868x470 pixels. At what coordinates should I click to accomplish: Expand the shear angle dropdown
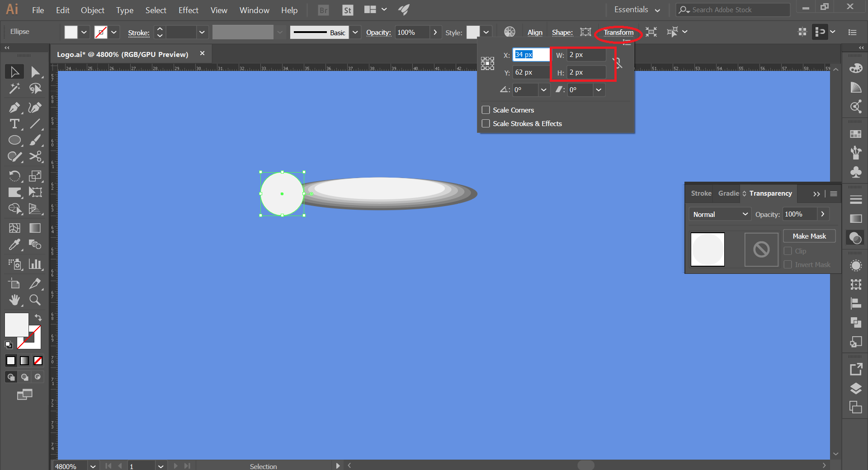tap(599, 89)
